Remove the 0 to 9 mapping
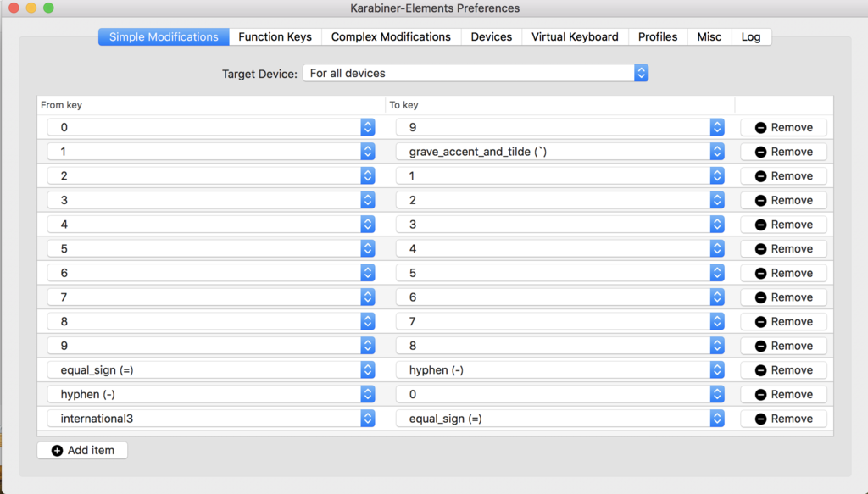This screenshot has width=868, height=494. coord(784,127)
